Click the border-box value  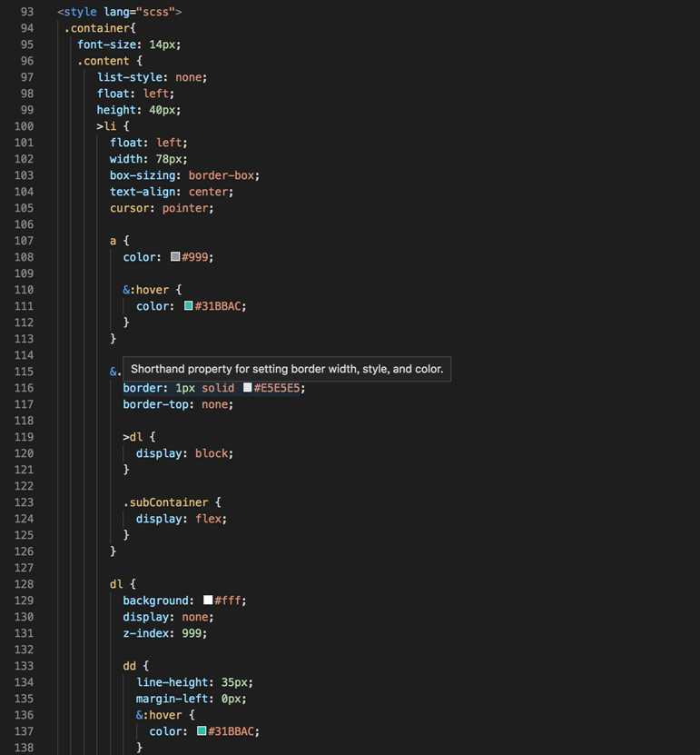click(224, 175)
